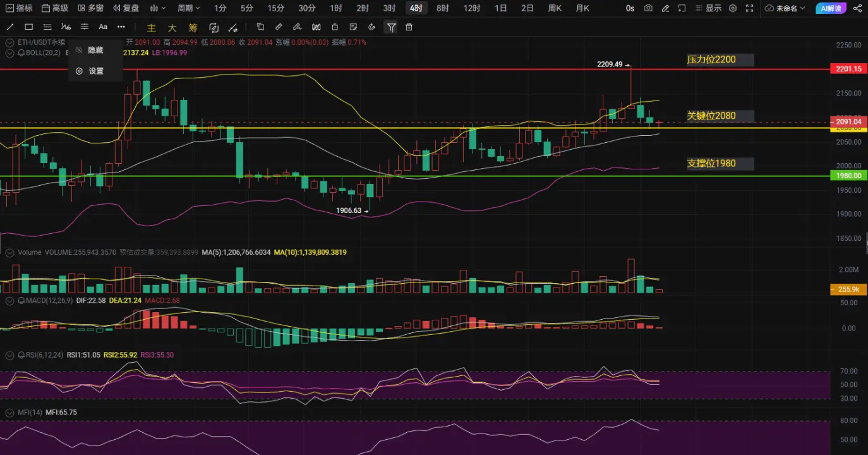The image size is (868, 455).
Task: Select the horizontal channel lines tool
Action: point(85,27)
